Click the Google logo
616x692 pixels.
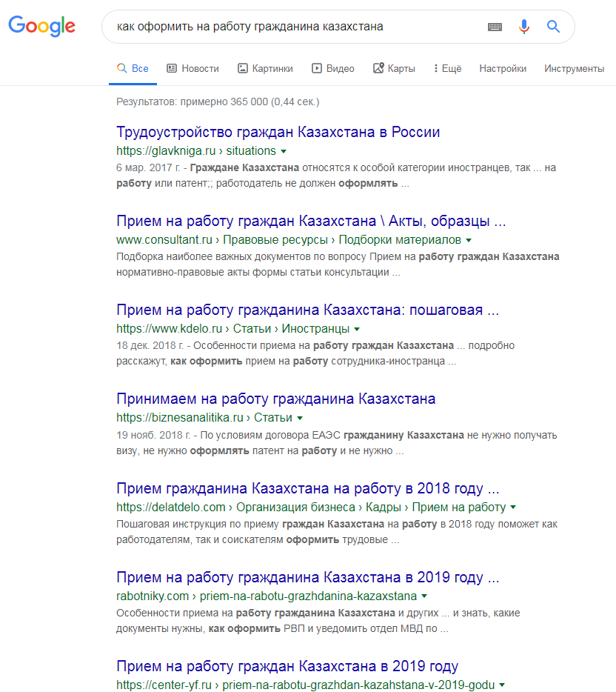(x=42, y=26)
